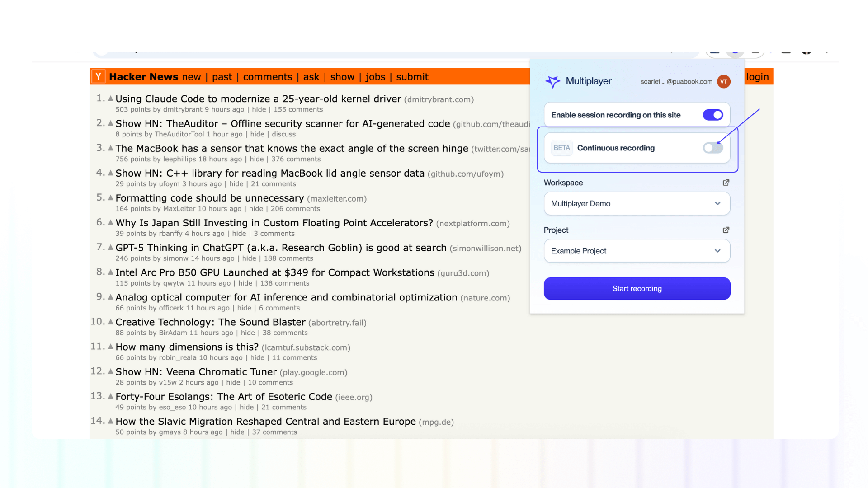Viewport: 868px width, 488px height.
Task: Hide the TheAuditor story
Action: [x=257, y=134]
